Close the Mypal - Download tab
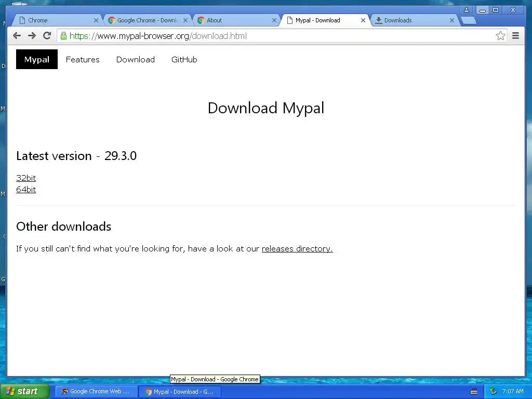This screenshot has width=532, height=399. tap(363, 20)
